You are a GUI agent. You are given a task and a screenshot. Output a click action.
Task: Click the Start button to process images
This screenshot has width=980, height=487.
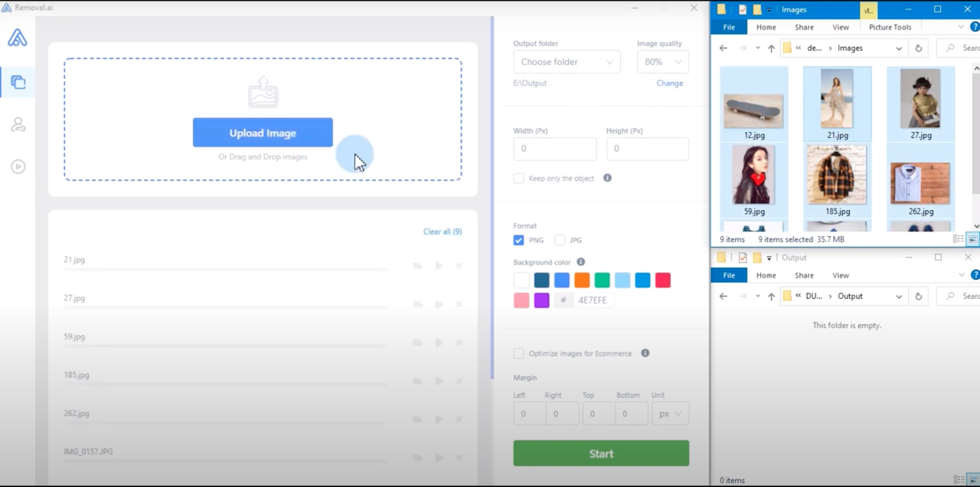[601, 453]
